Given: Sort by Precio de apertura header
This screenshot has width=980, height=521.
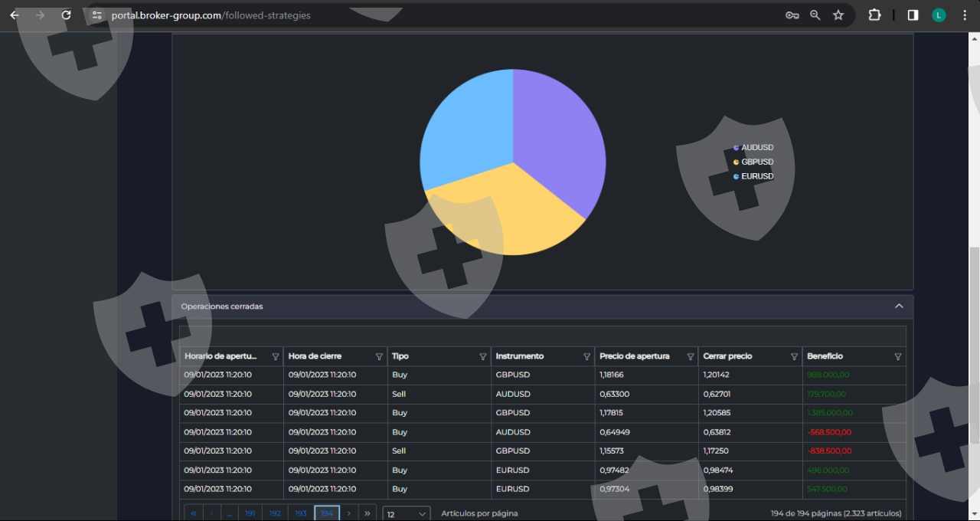Looking at the screenshot, I should [634, 356].
